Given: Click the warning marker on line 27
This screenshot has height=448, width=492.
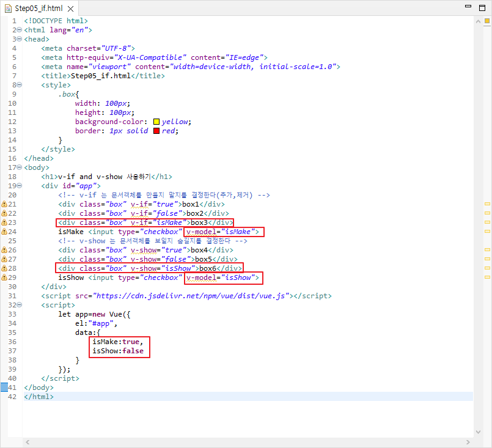Looking at the screenshot, I should click(4, 259).
